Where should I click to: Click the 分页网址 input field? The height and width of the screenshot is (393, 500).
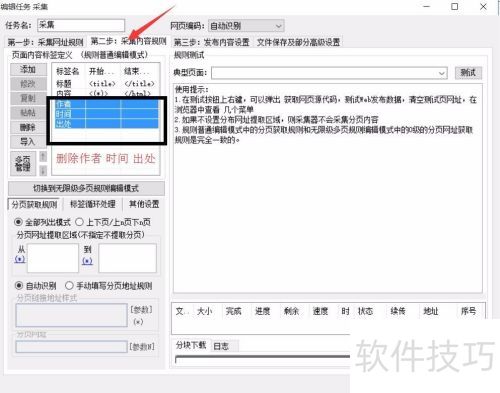point(71,347)
